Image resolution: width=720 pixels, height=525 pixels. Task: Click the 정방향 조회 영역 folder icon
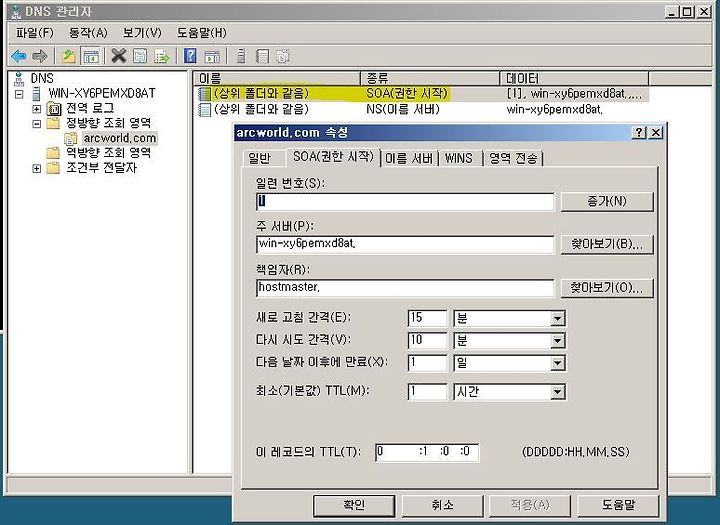[53, 123]
